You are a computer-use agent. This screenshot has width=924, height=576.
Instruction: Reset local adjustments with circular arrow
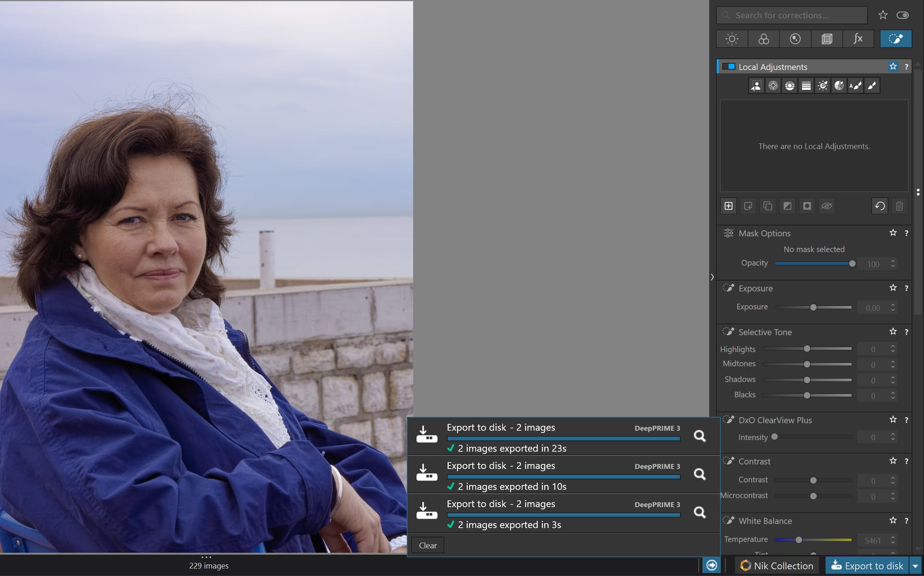point(880,206)
